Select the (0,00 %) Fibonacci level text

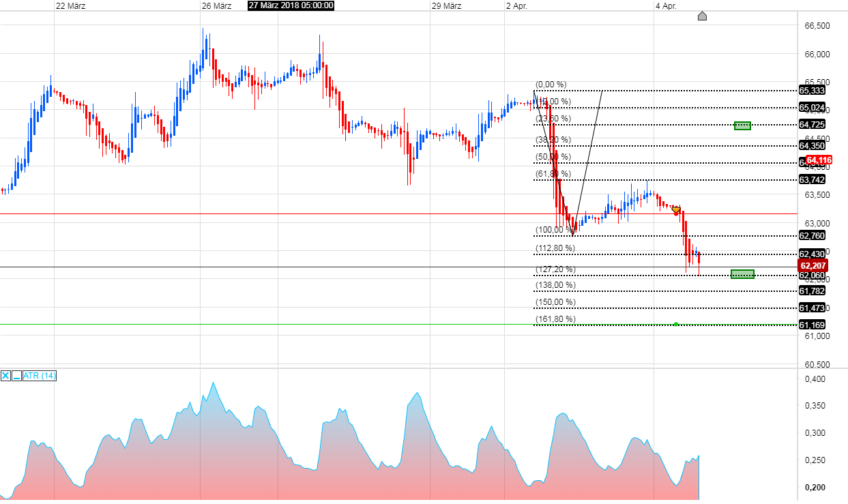551,85
